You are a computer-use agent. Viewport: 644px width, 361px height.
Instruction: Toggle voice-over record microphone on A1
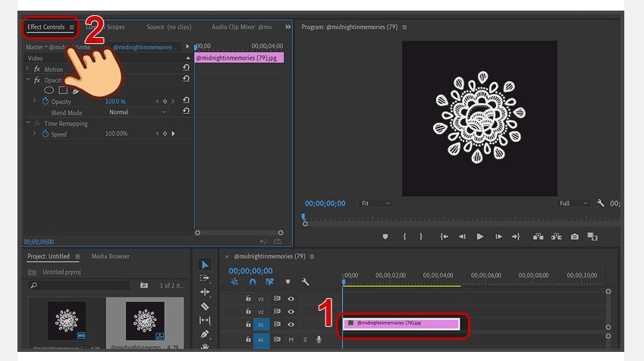click(319, 340)
